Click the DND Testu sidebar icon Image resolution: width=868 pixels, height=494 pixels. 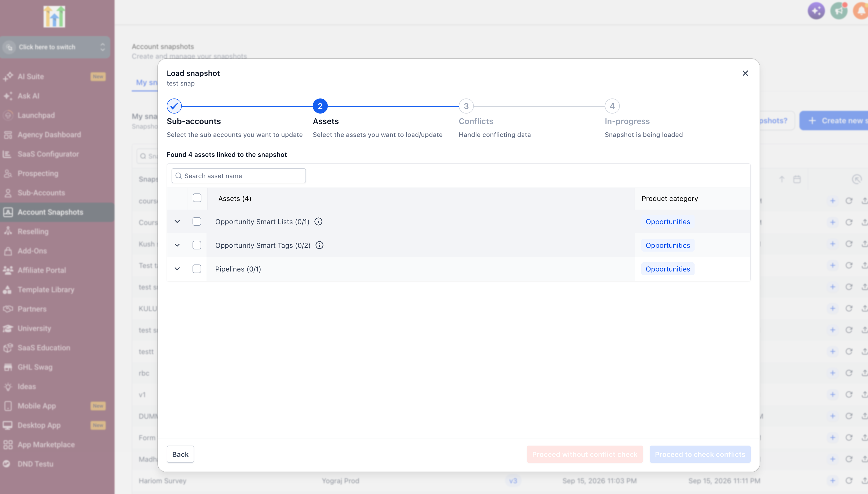[x=7, y=464]
